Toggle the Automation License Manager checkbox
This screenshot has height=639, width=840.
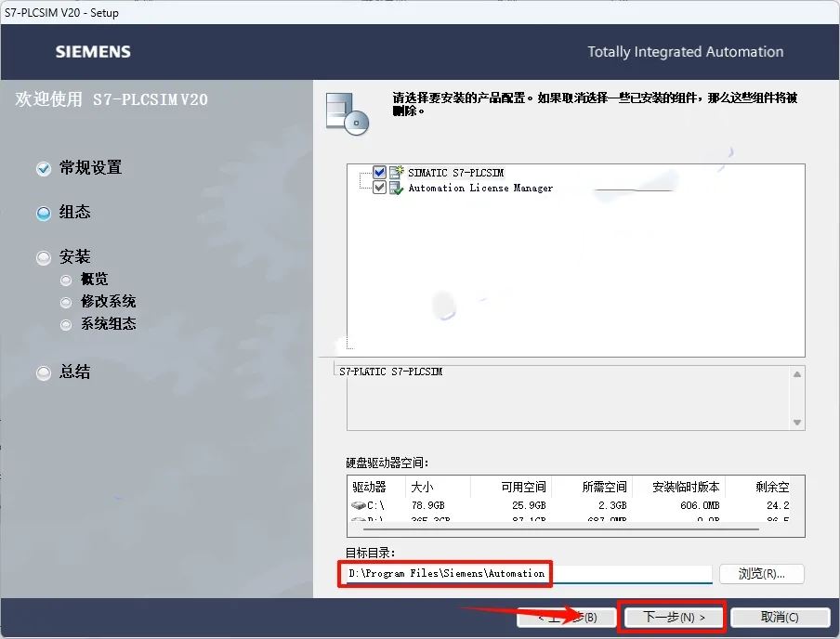[x=379, y=188]
